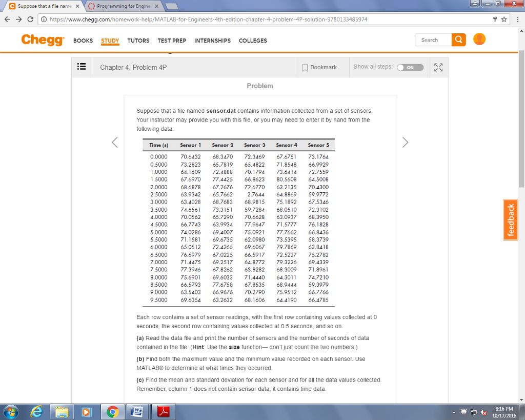Viewport: 525px width, 420px height.
Task: Open the chapter table of contents icon
Action: coord(82,67)
